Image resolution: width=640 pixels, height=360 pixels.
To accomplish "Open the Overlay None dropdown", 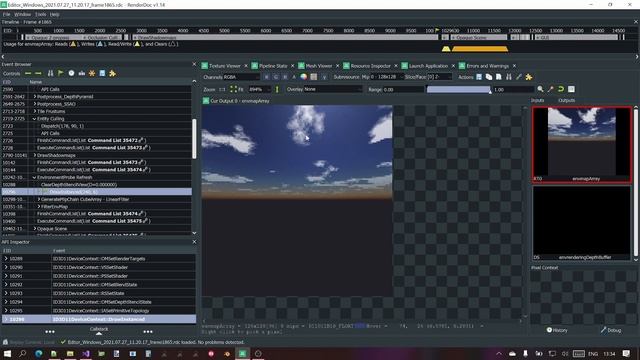I will click(333, 89).
